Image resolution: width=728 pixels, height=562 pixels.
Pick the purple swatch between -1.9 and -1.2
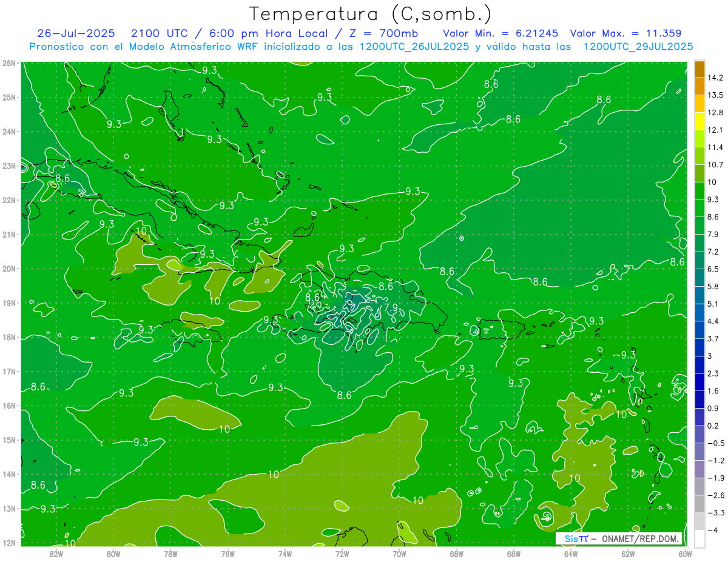click(x=699, y=469)
